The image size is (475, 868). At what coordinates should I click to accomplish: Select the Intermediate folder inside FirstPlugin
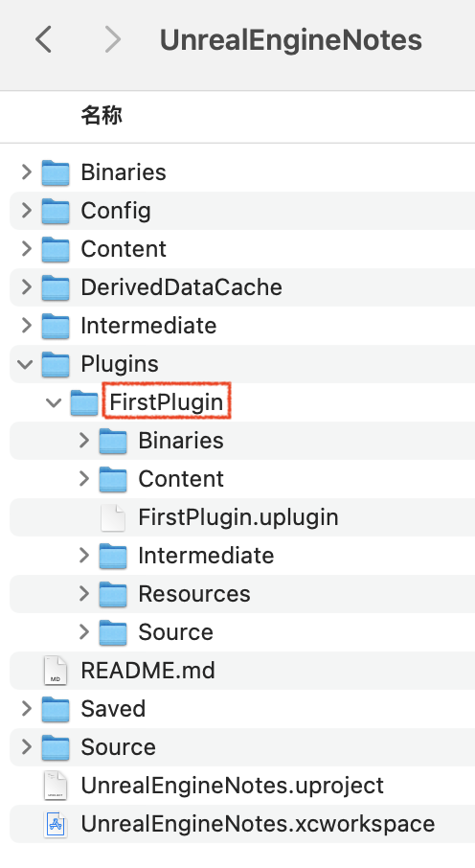pyautogui.click(x=206, y=556)
